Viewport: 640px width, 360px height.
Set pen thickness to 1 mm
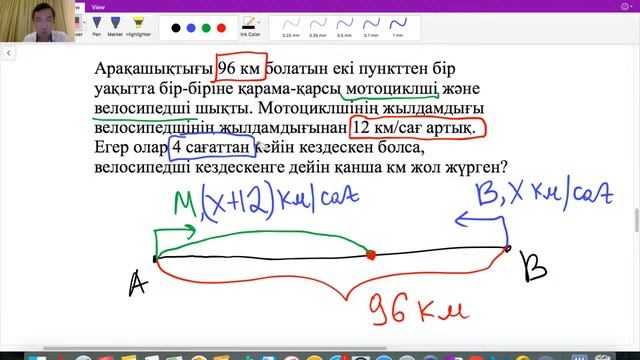pyautogui.click(x=398, y=28)
